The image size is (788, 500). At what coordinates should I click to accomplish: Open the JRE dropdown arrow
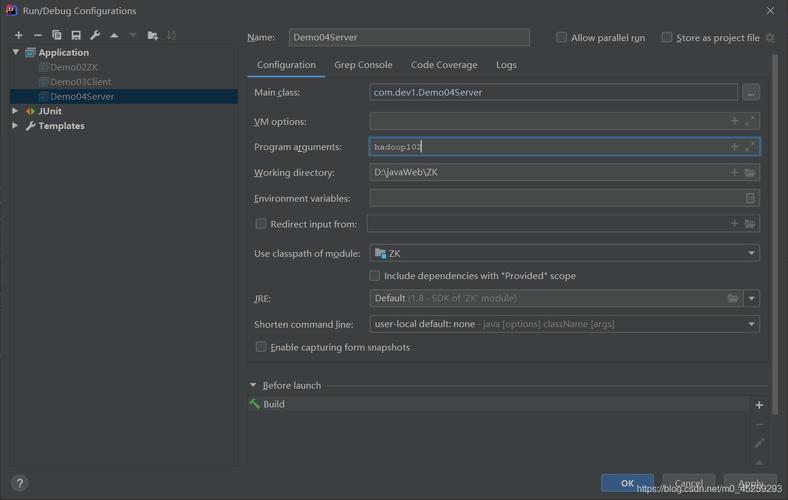pos(751,298)
